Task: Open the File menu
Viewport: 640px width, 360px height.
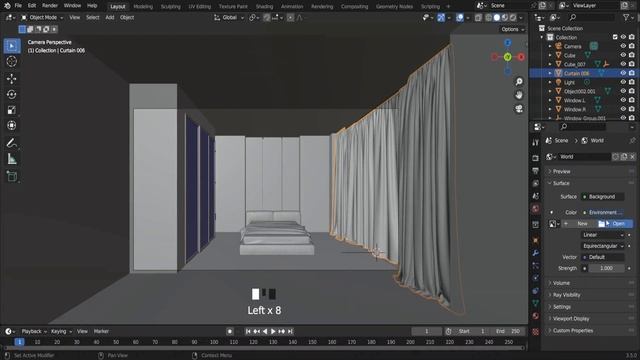Action: (x=18, y=6)
